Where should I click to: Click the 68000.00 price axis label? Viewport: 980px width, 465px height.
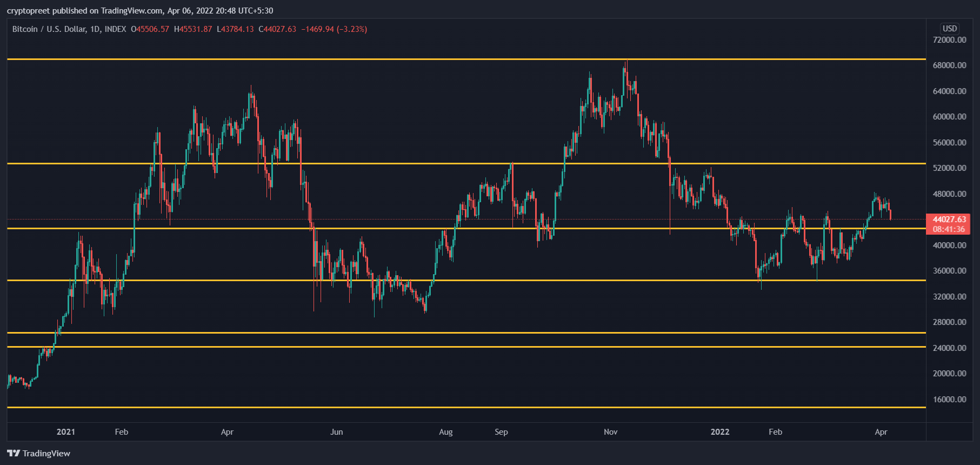click(949, 65)
